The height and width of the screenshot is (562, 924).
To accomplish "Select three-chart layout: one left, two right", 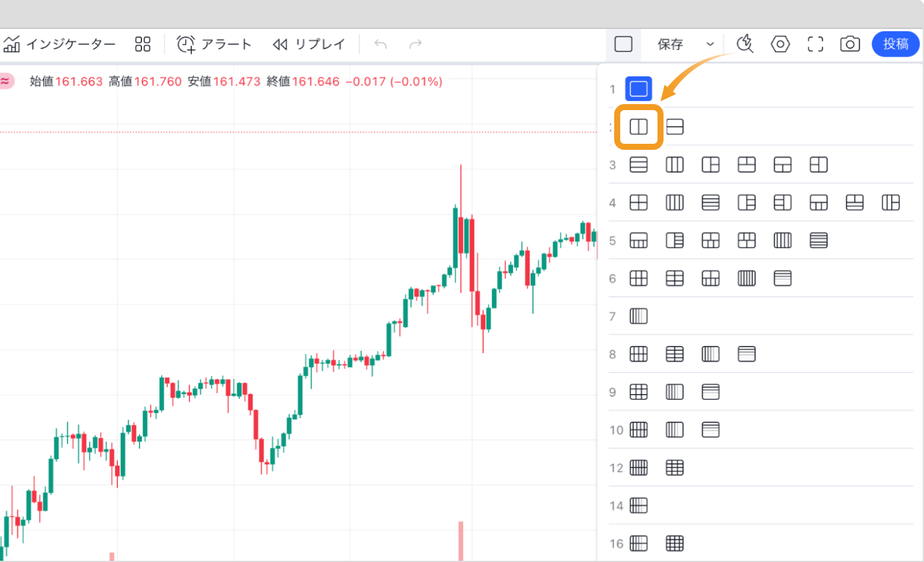I will pos(710,165).
